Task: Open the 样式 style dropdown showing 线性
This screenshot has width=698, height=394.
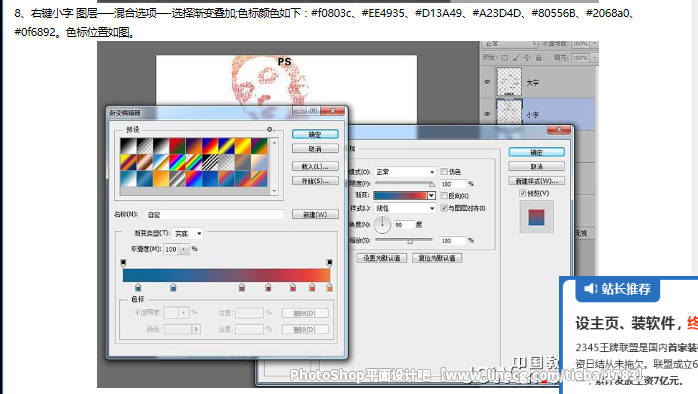Action: pyautogui.click(x=404, y=208)
